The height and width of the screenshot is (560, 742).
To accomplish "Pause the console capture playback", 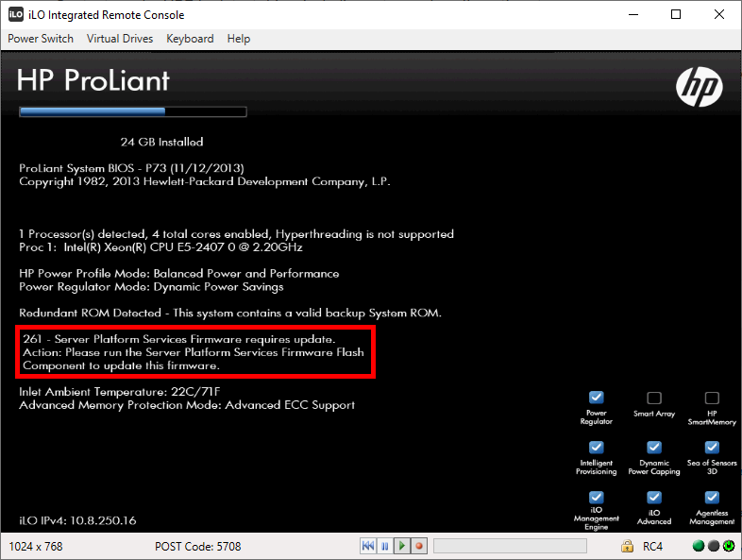I will coord(384,546).
